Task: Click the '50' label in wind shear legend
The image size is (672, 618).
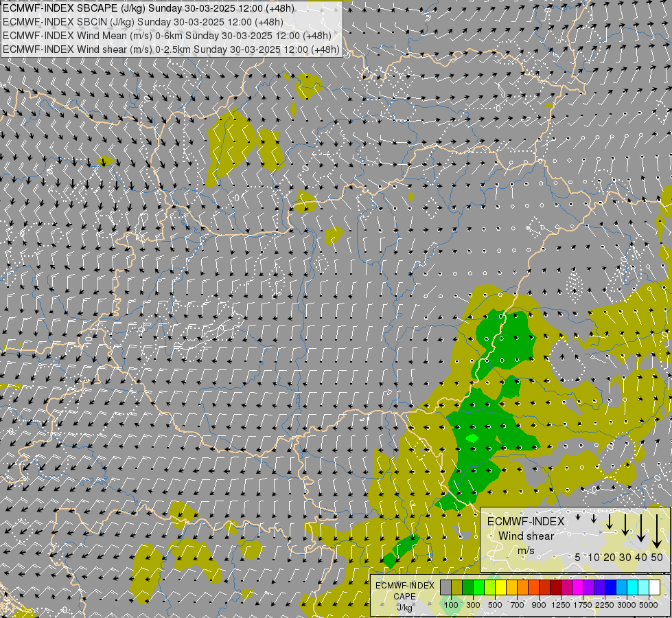Action: pyautogui.click(x=657, y=557)
